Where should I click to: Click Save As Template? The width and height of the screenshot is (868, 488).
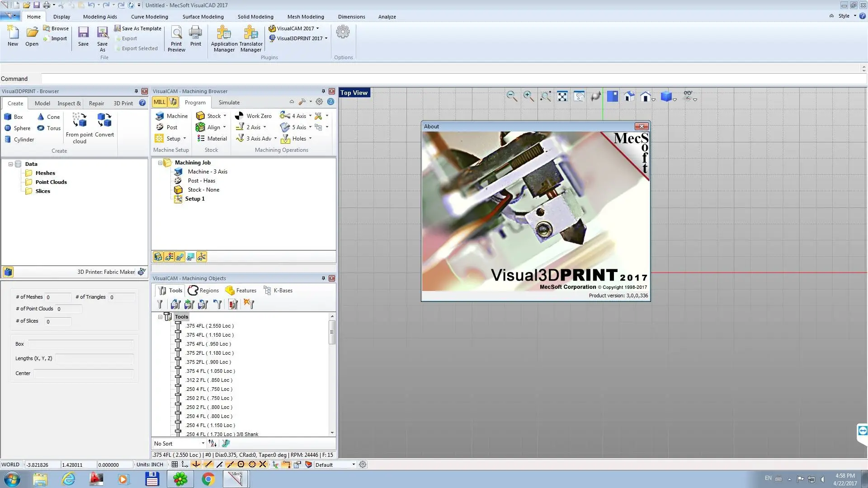pos(138,28)
